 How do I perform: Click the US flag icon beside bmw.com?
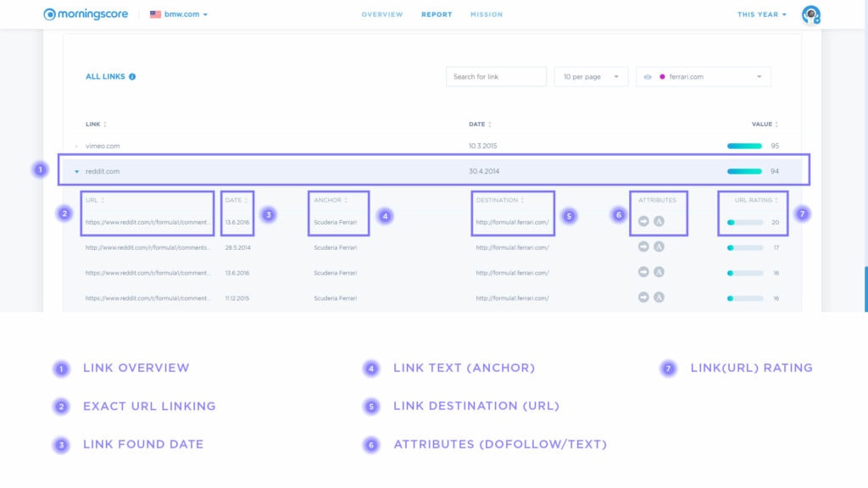coord(156,14)
